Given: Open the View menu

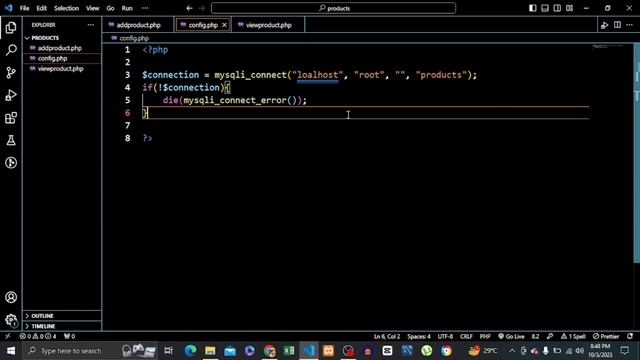Looking at the screenshot, I should tap(93, 8).
